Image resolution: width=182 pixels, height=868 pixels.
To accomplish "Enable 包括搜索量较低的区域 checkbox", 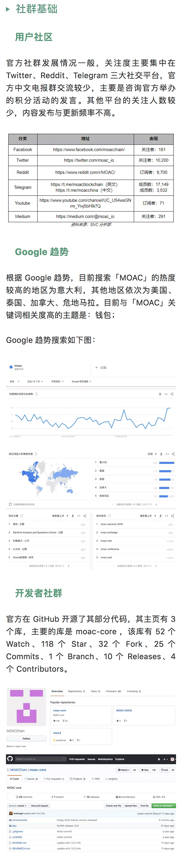I will (10, 504).
